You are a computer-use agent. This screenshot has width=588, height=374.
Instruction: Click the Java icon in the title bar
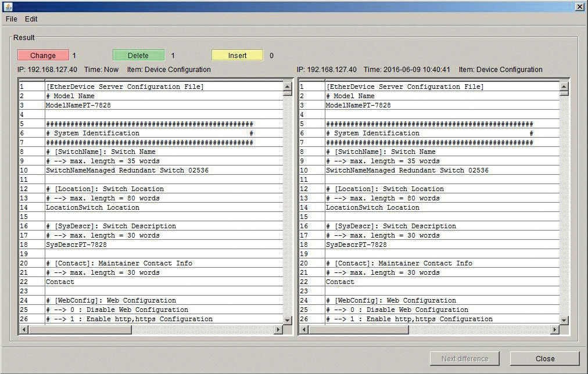(x=8, y=6)
